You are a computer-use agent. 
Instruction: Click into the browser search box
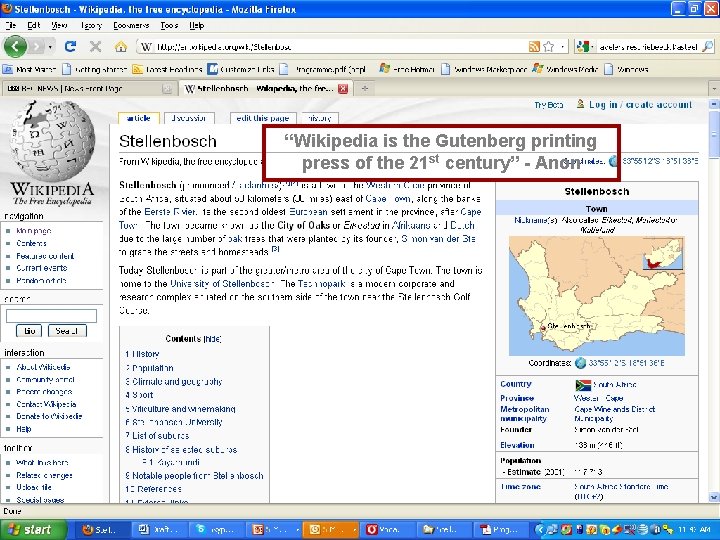tap(649, 47)
